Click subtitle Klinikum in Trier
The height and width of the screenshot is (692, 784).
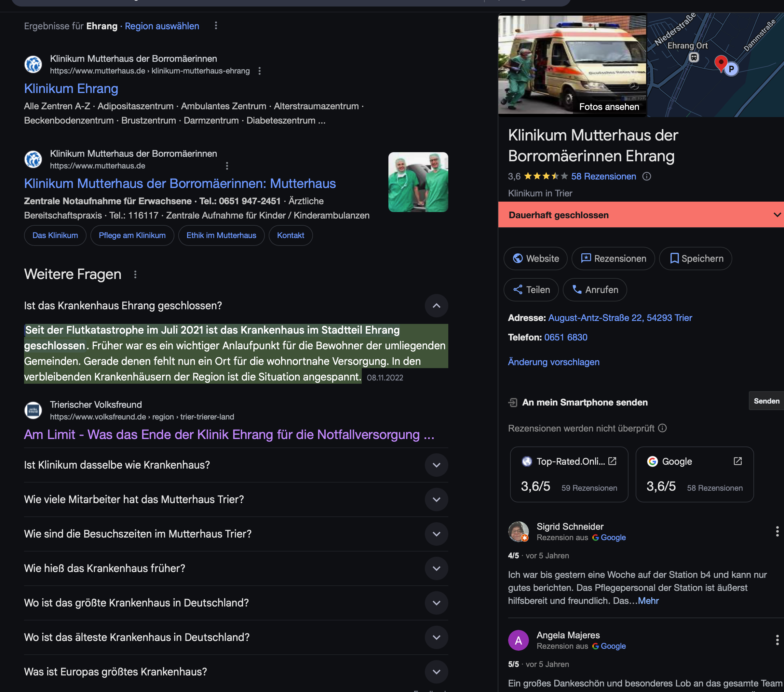click(540, 193)
